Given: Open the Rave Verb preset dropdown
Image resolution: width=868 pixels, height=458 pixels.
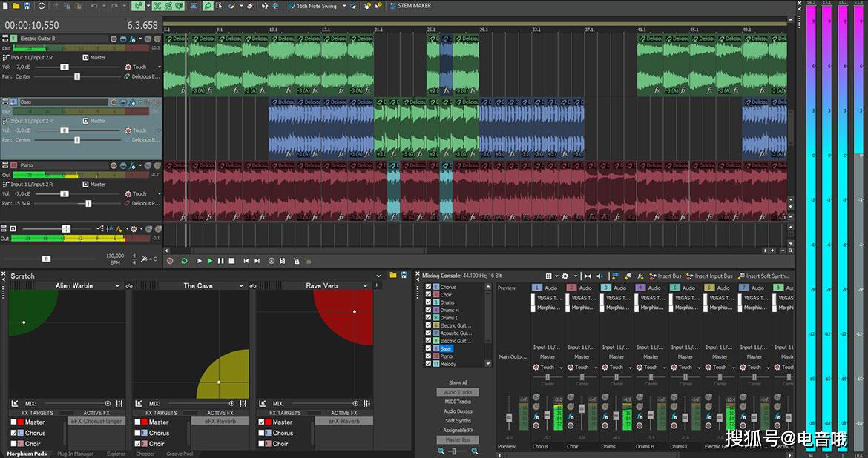Looking at the screenshot, I should pos(364,286).
